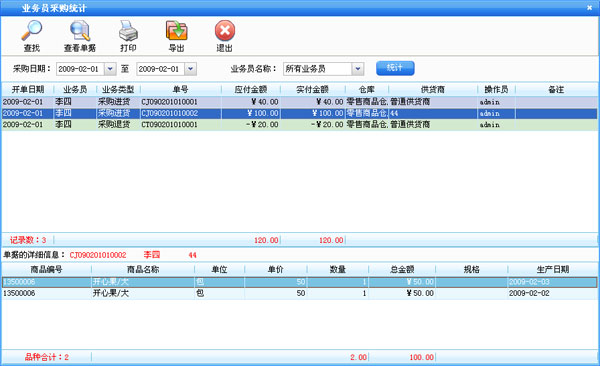Click the 供货商 column header

tap(433, 90)
